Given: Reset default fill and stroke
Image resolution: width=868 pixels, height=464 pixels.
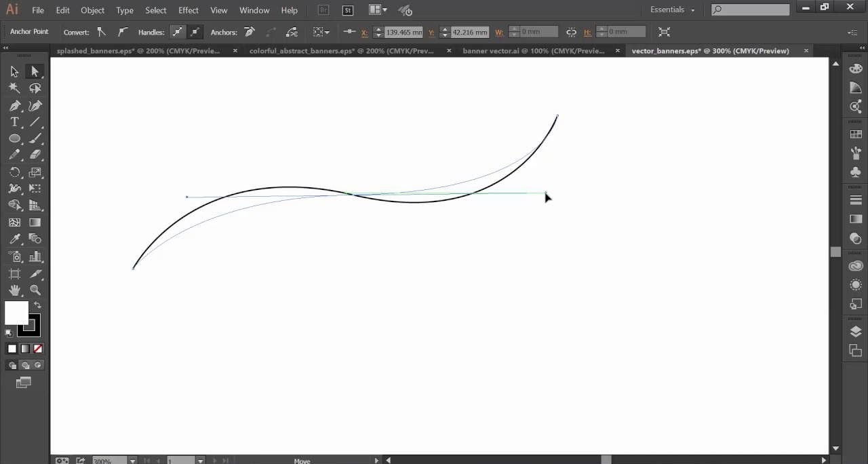Looking at the screenshot, I should tap(9, 333).
